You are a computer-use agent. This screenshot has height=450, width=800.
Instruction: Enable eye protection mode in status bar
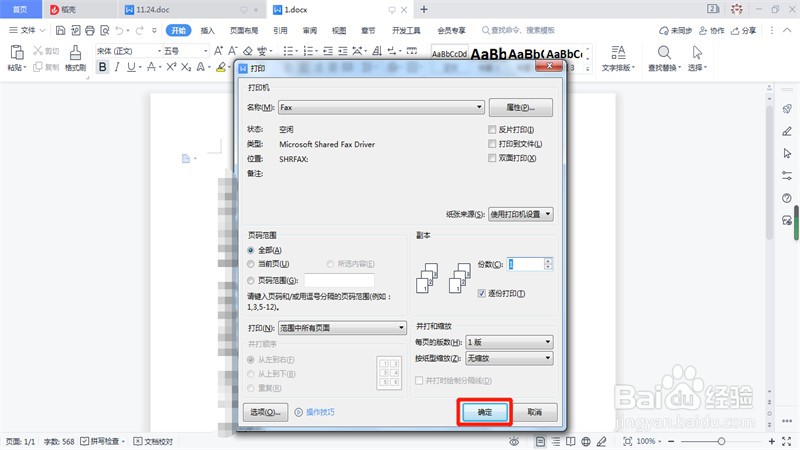(x=514, y=441)
